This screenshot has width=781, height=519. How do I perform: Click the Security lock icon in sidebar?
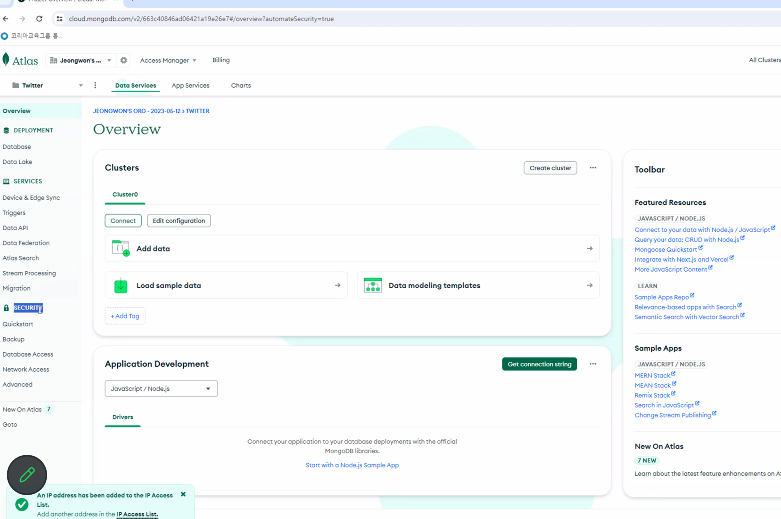pyautogui.click(x=6, y=308)
